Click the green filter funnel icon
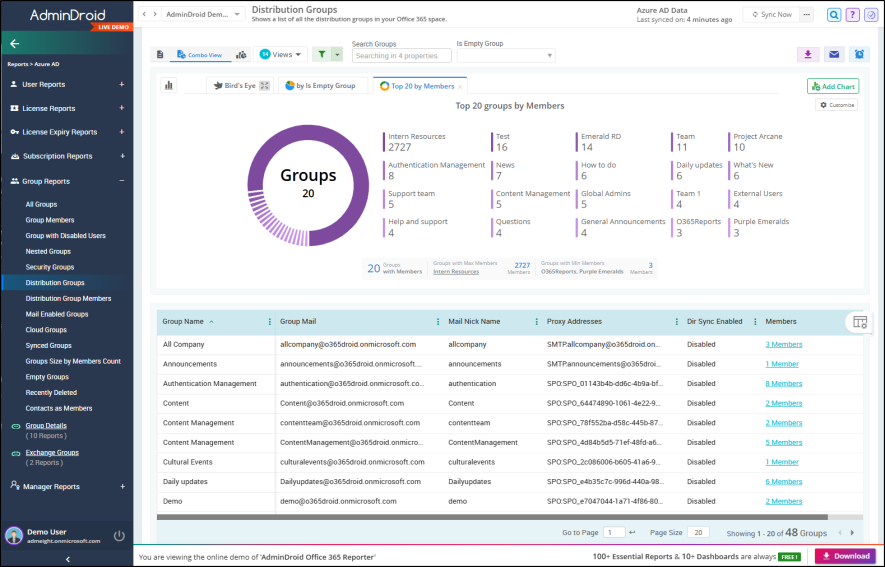This screenshot has width=885, height=567. point(322,55)
